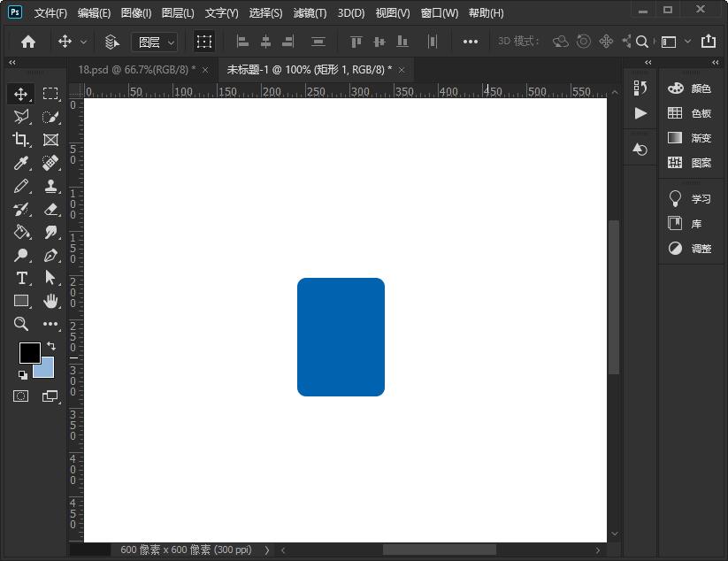The width and height of the screenshot is (728, 561).
Task: Open the 调整 adjustments panel
Action: click(691, 249)
